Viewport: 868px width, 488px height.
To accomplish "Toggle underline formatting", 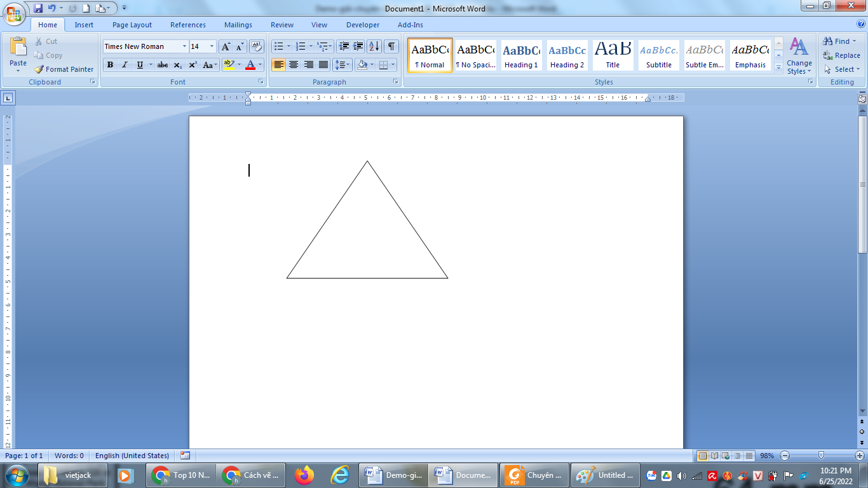I will click(x=140, y=65).
